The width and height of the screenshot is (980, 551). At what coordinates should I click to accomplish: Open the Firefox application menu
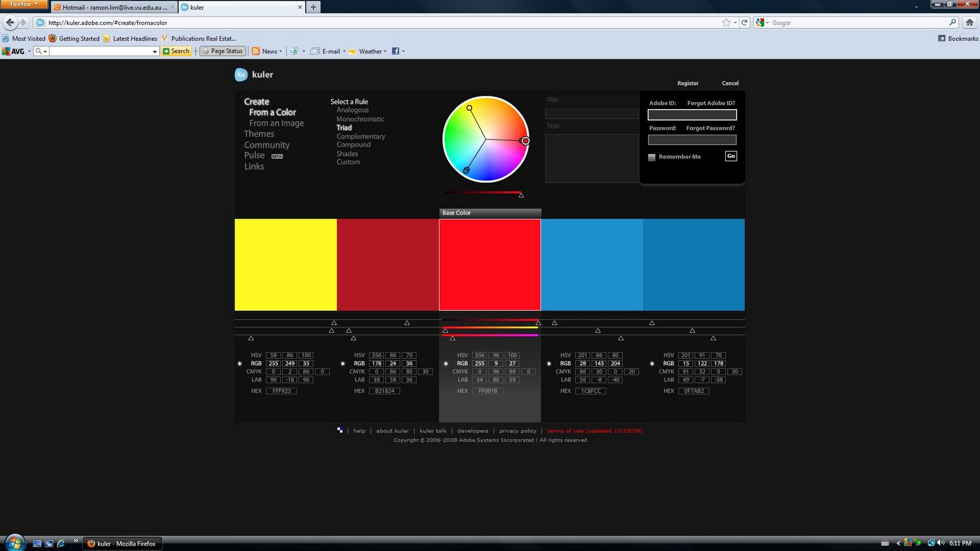click(23, 4)
